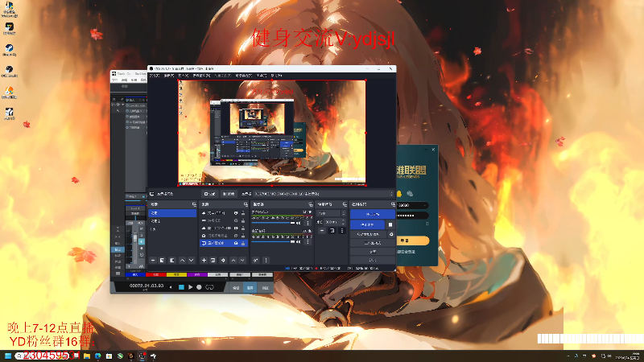The image size is (644, 362).
Task: Open the account dropdown in the game login window
Action: pos(424,205)
